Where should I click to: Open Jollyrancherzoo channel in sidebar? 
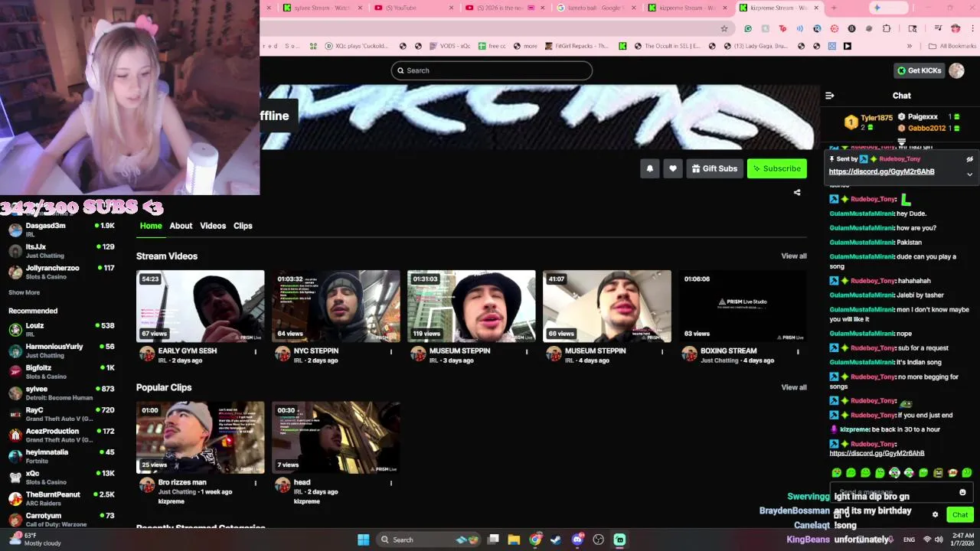(x=61, y=272)
